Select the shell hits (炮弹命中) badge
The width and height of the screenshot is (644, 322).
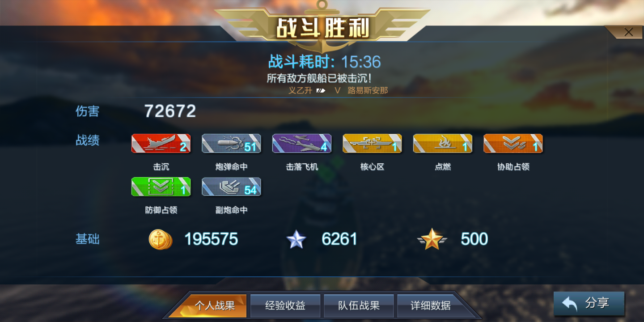click(x=231, y=144)
